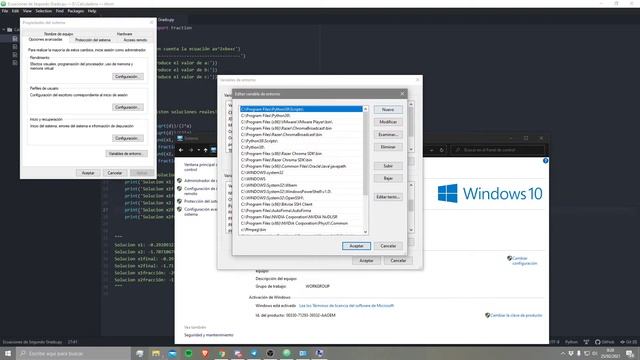Open the Edit menu in Atom
This screenshot has width=640, height=360.
pyautogui.click(x=16, y=11)
